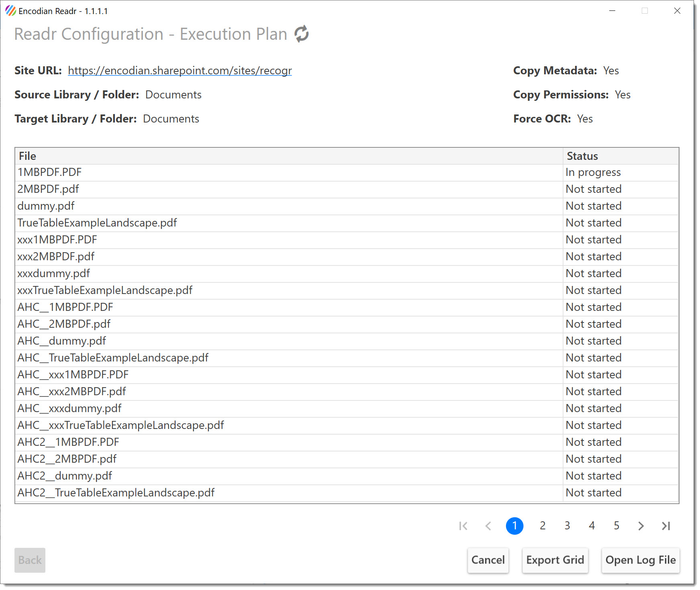Select the AHC2__1MBPDF.PDF row

pos(347,442)
